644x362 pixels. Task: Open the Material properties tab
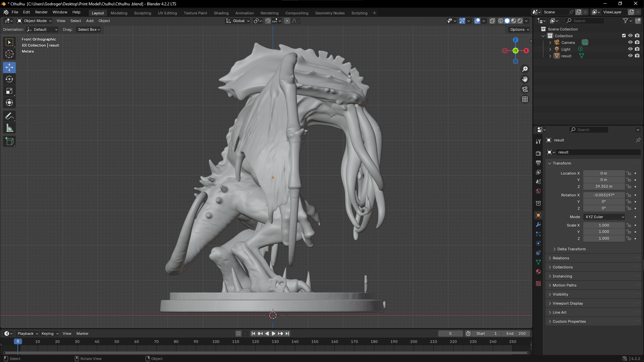538,271
